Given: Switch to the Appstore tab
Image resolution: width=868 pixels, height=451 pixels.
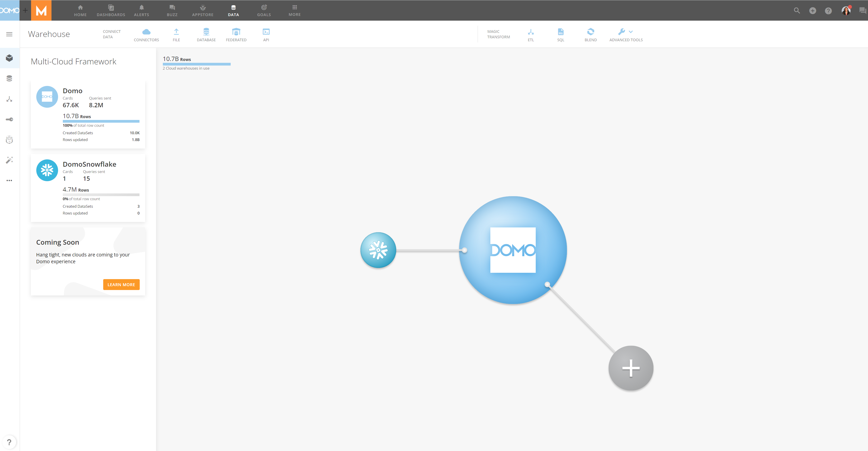Looking at the screenshot, I should pyautogui.click(x=203, y=10).
